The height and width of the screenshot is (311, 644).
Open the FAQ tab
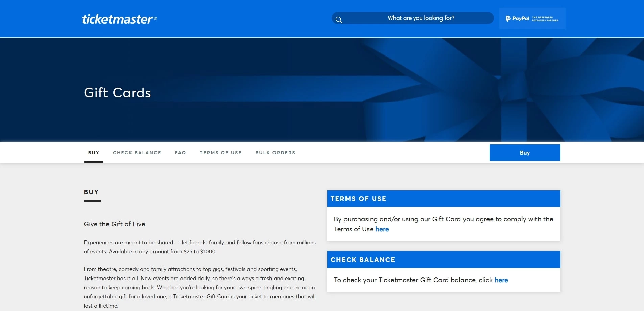pyautogui.click(x=180, y=153)
